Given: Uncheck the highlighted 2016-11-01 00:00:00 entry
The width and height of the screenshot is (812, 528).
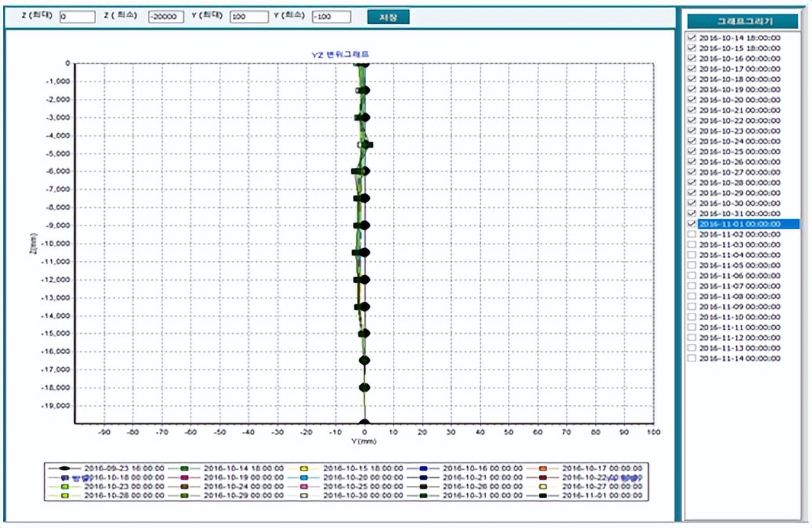Looking at the screenshot, I should (x=692, y=225).
